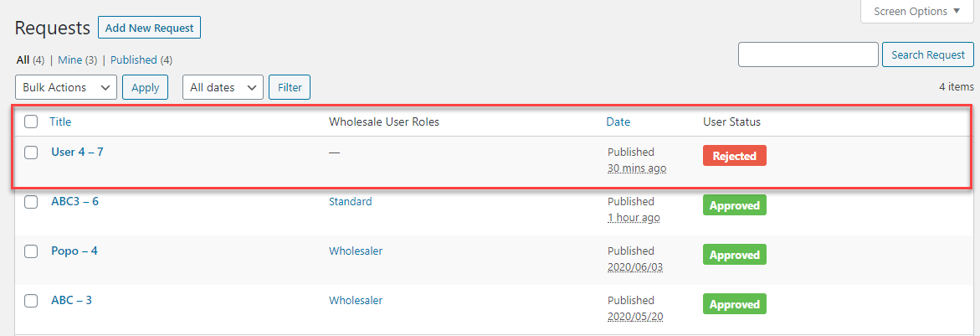Click the Standard wholesale role link
Image resolution: width=980 pixels, height=336 pixels.
(350, 202)
